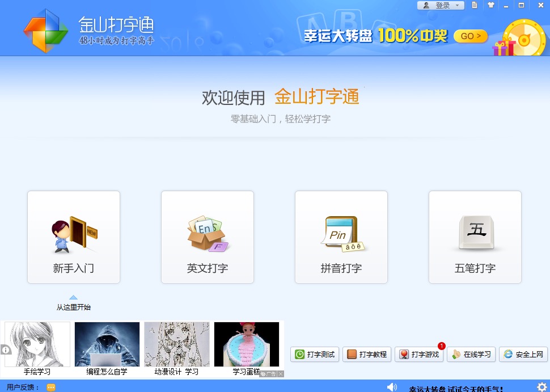Click the orange book tutorial icon
This screenshot has height=392, width=550.
tap(352, 355)
